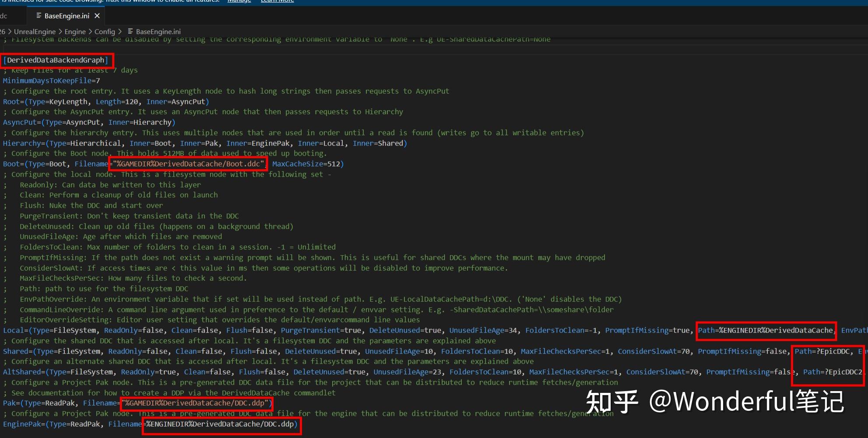Click the "%GAMEDIR%DerivedDataCache/Boot.ddc" filename string

pos(189,164)
